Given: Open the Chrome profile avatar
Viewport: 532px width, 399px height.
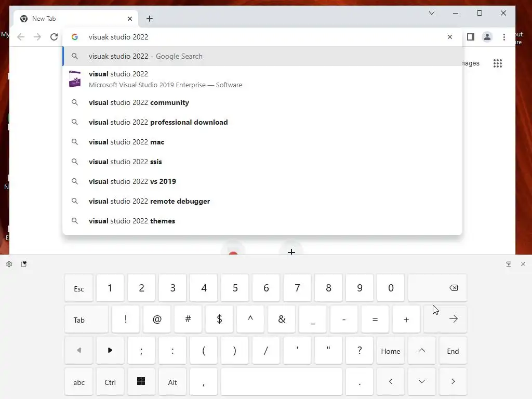Looking at the screenshot, I should coord(487,37).
